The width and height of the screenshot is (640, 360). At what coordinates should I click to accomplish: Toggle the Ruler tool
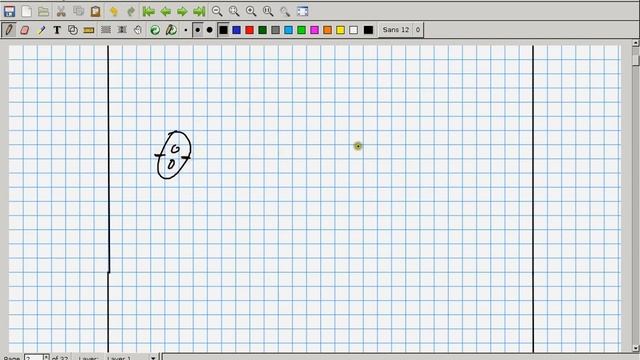coord(89,30)
